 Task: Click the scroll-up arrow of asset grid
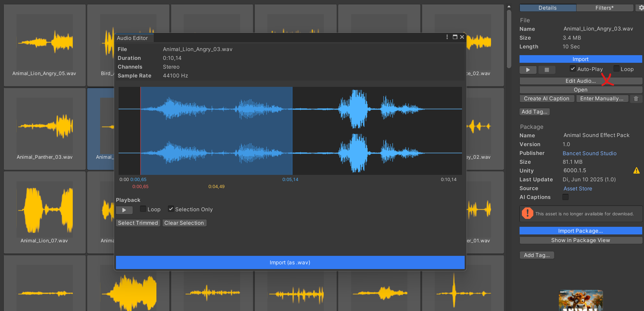coord(509,6)
